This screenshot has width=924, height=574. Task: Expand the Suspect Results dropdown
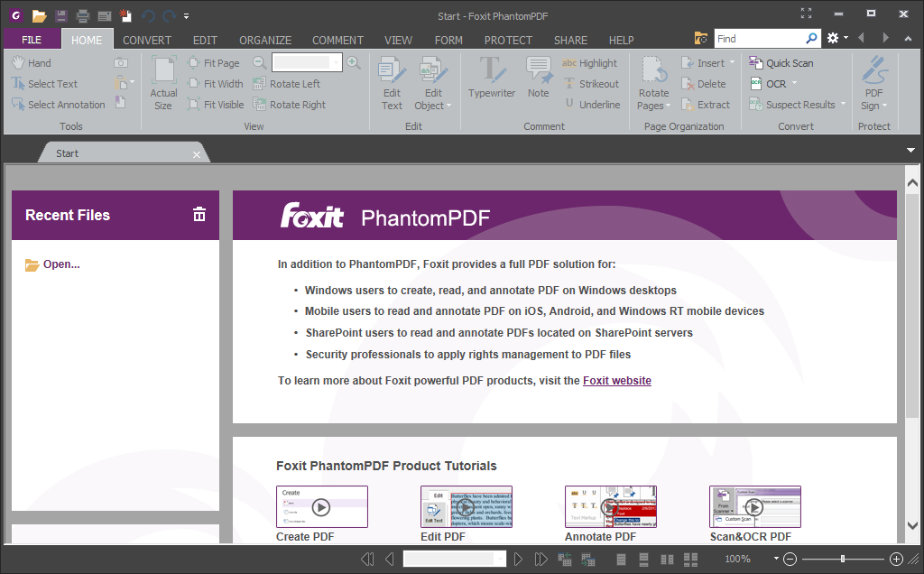pos(843,104)
